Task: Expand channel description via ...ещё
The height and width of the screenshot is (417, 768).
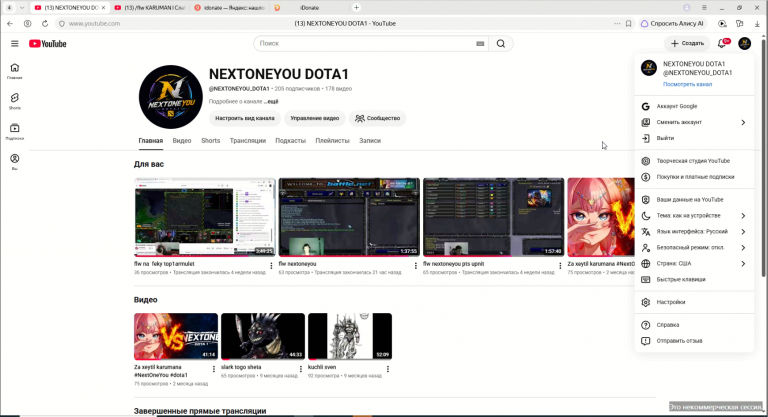Action: pyautogui.click(x=271, y=101)
